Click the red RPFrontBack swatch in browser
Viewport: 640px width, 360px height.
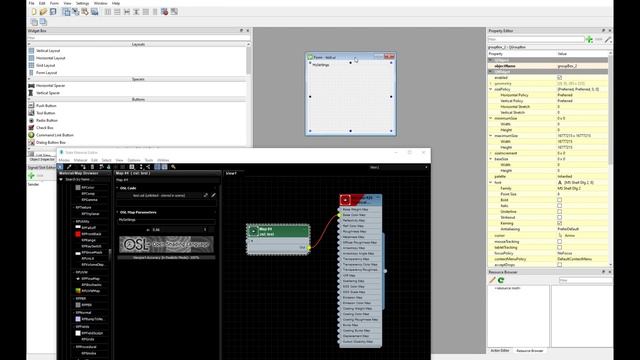tap(78, 234)
